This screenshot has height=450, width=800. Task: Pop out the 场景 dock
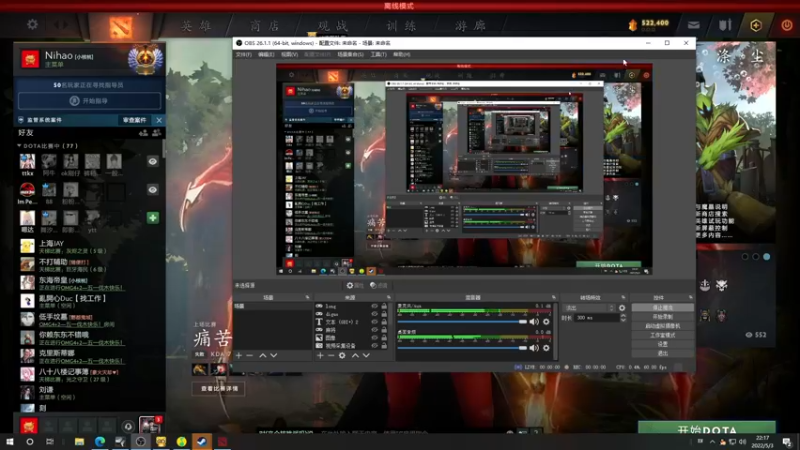[307, 297]
